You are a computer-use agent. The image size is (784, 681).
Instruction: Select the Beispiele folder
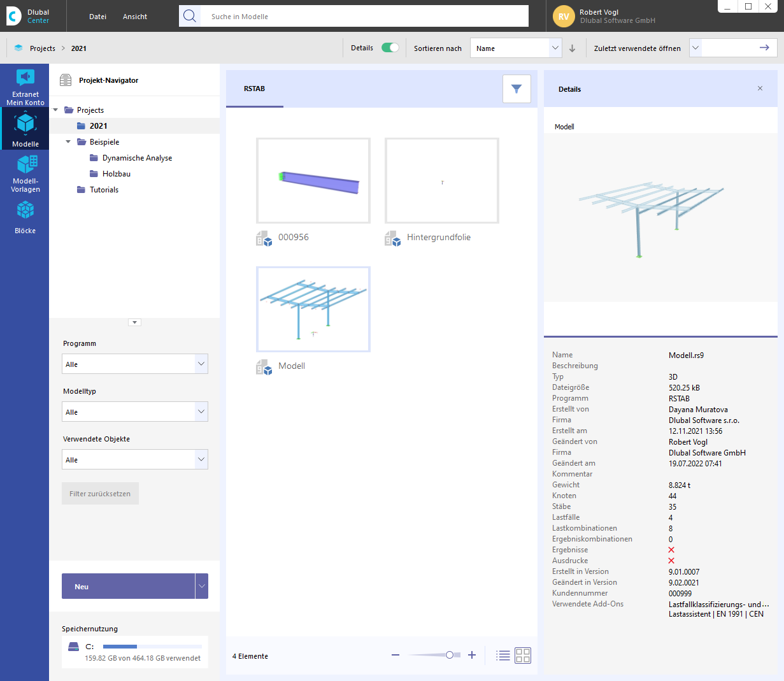pos(104,142)
